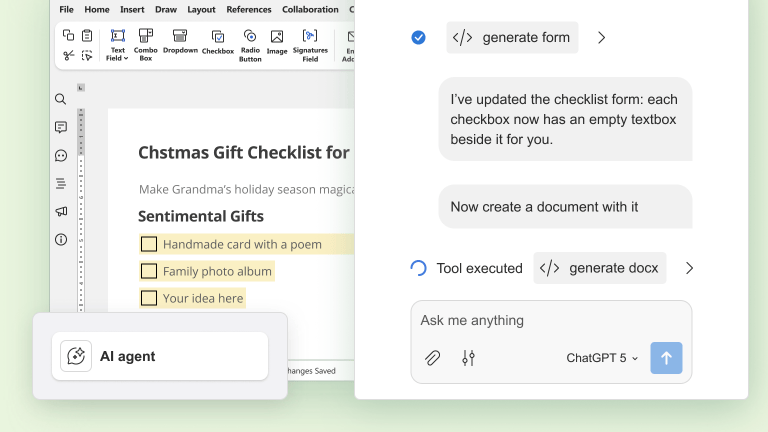Switch to the Collaboration tab
Viewport: 768px width, 432px height.
pos(310,9)
